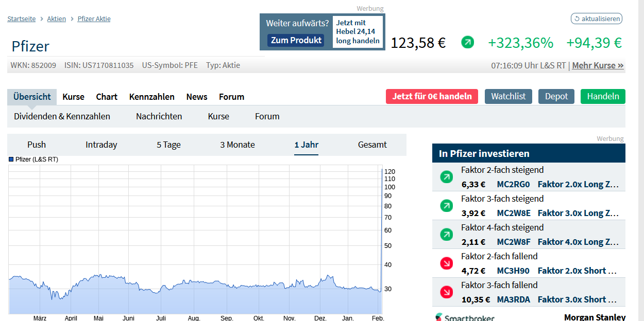Click the 07:16:09 Uhr L&S RT timestamp

pyautogui.click(x=528, y=65)
